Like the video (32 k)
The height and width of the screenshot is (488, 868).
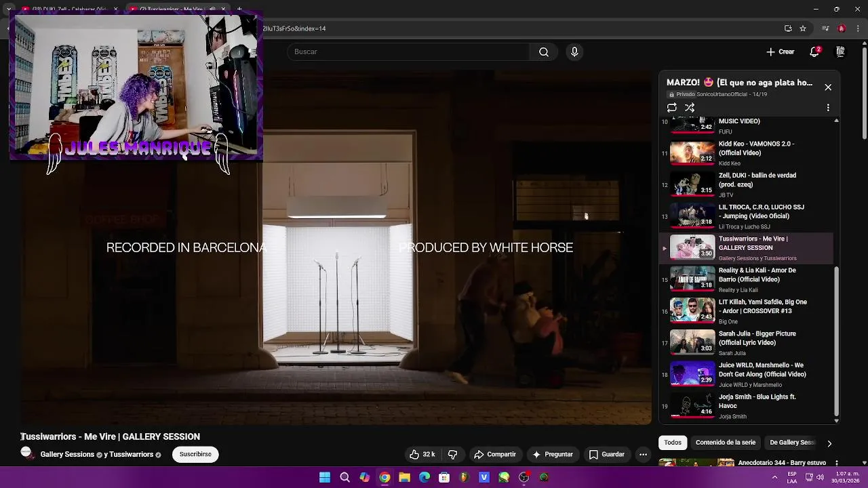click(x=422, y=454)
